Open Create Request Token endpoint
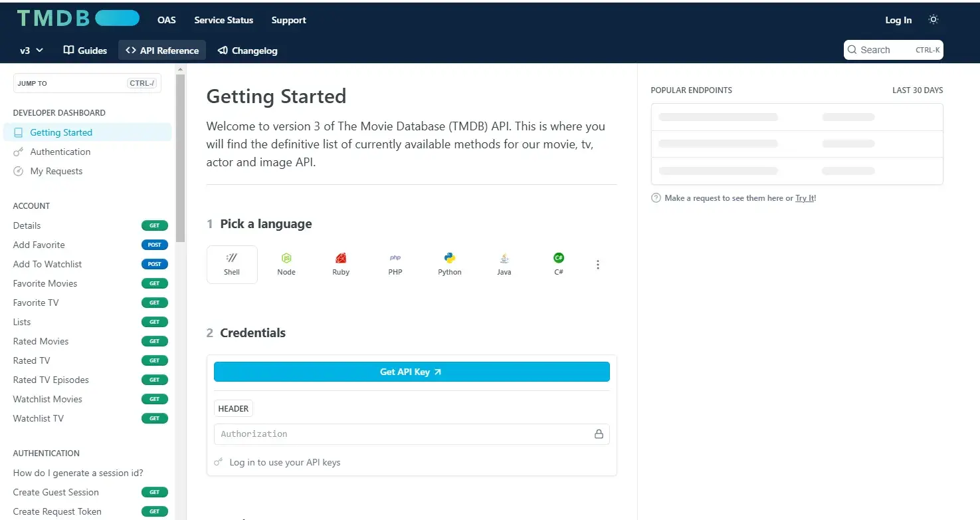This screenshot has width=980, height=520. click(87, 511)
